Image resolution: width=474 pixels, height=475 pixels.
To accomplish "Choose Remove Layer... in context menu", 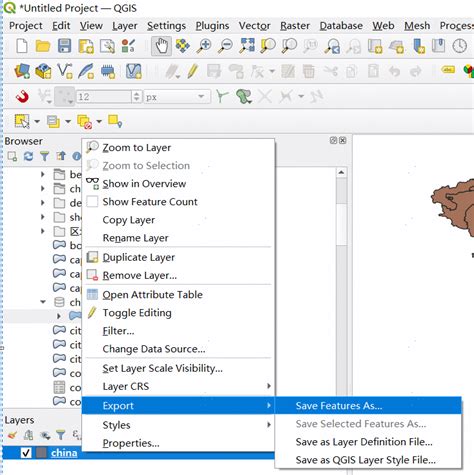I will [178, 275].
